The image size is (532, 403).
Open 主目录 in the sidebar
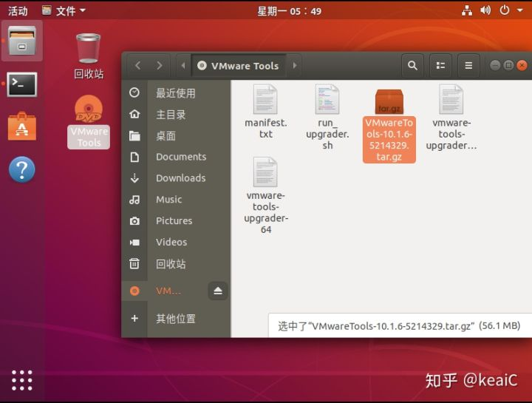point(176,115)
